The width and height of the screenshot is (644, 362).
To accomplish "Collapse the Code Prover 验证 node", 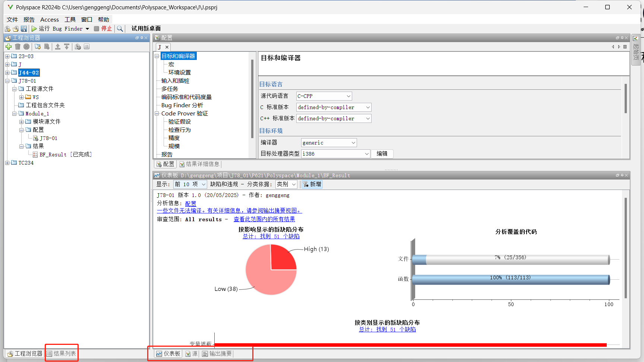I will click(157, 114).
